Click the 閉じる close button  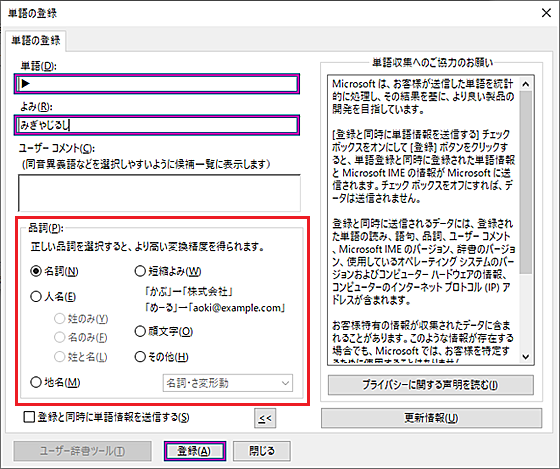click(x=262, y=451)
